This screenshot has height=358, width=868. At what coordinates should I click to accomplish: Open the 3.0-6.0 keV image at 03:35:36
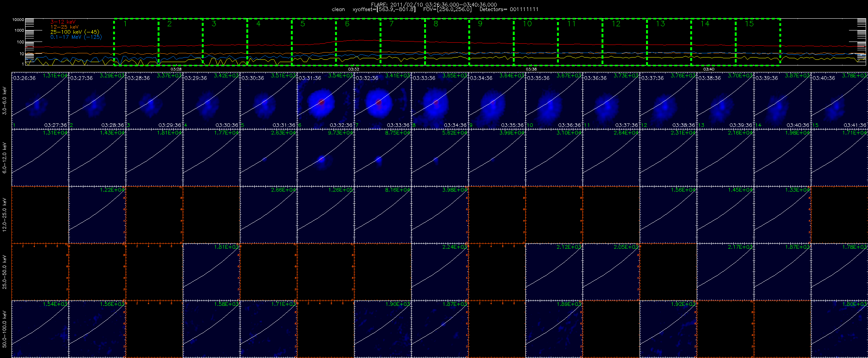click(554, 100)
